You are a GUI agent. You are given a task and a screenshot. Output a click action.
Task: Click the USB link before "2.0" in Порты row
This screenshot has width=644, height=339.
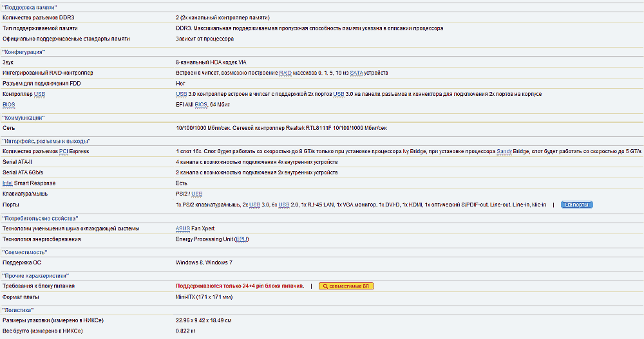point(284,205)
